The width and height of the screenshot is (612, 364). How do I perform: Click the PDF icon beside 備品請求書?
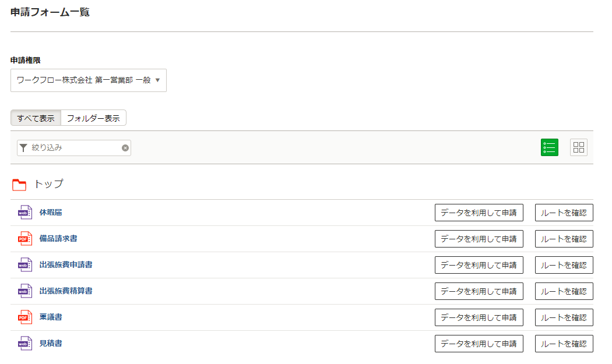click(25, 239)
